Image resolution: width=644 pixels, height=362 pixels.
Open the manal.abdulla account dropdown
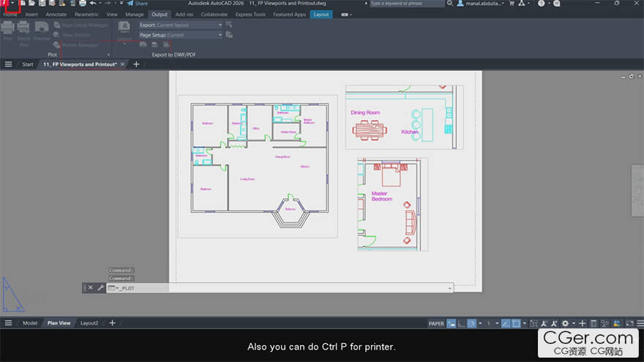point(481,3)
